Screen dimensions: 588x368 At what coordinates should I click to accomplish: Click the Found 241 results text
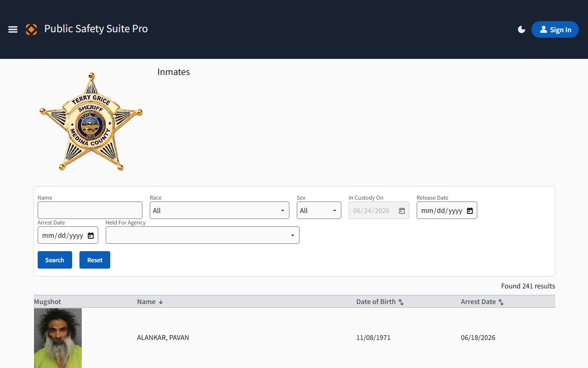[528, 286]
